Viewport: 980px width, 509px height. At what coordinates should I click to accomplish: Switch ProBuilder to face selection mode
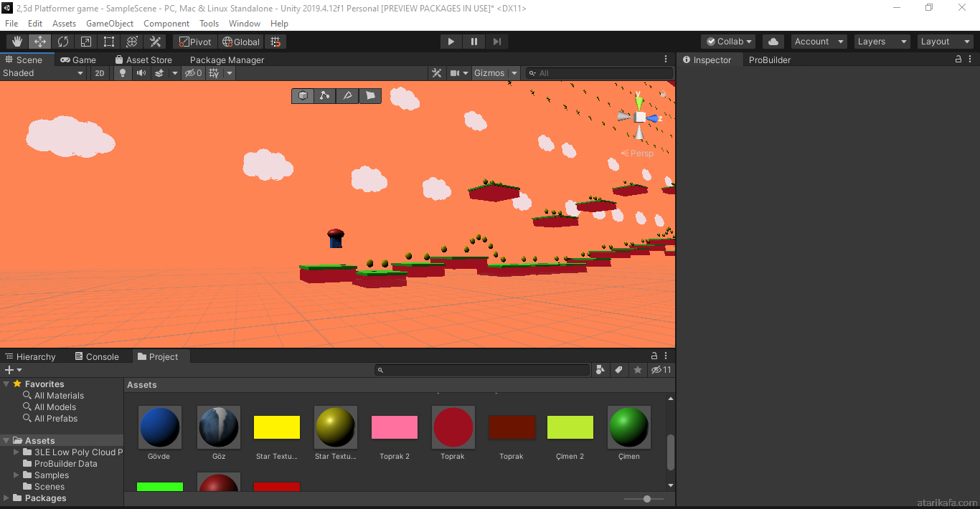(x=370, y=95)
